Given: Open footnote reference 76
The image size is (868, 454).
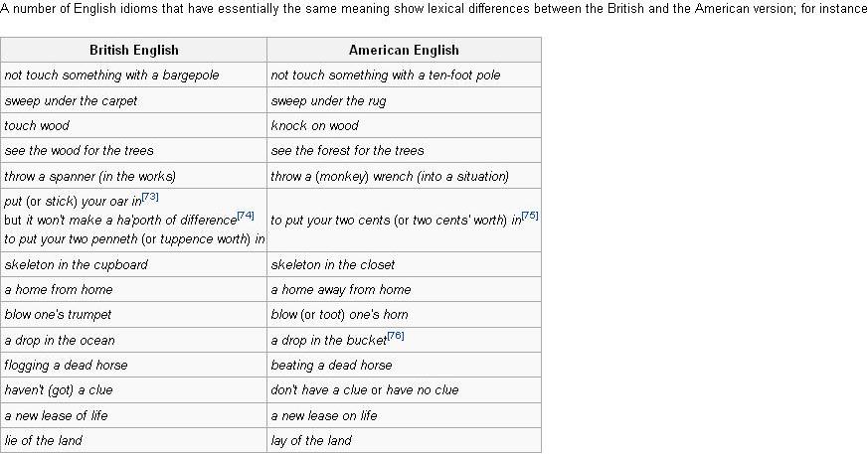Looking at the screenshot, I should click(x=396, y=336).
